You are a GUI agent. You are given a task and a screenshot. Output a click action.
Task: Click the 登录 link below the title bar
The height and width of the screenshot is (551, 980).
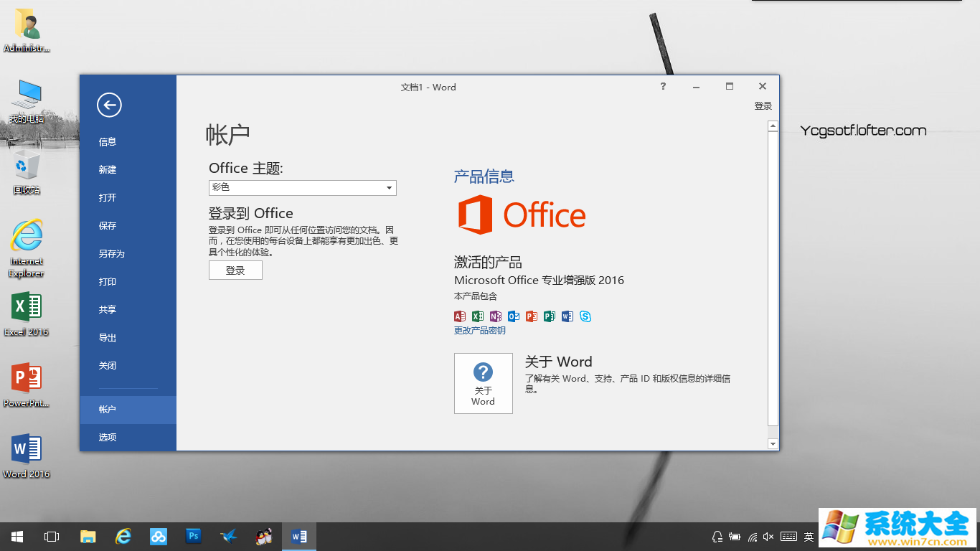pos(763,106)
